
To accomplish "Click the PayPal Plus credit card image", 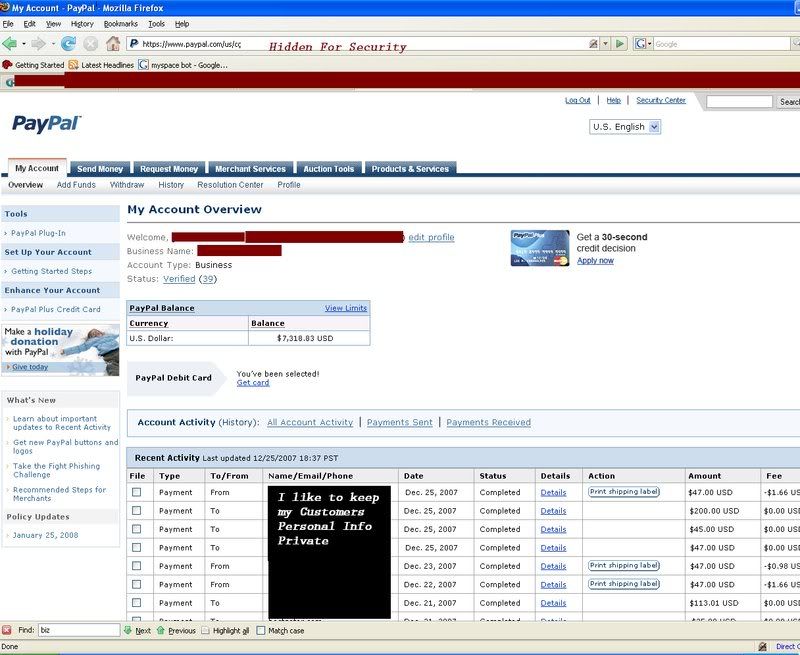I will click(x=540, y=248).
